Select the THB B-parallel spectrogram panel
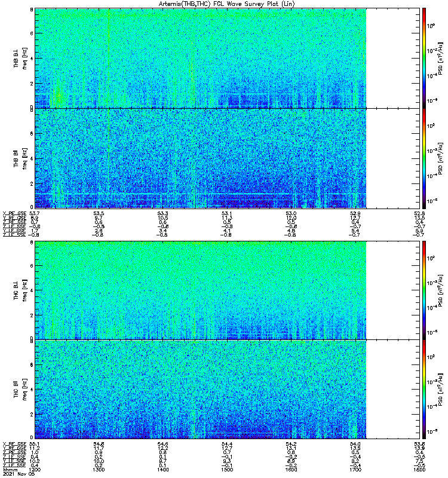 228,158
